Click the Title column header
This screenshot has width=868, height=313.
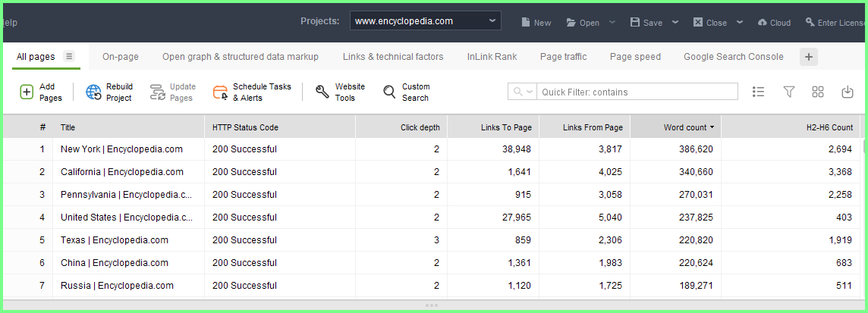pyautogui.click(x=128, y=127)
